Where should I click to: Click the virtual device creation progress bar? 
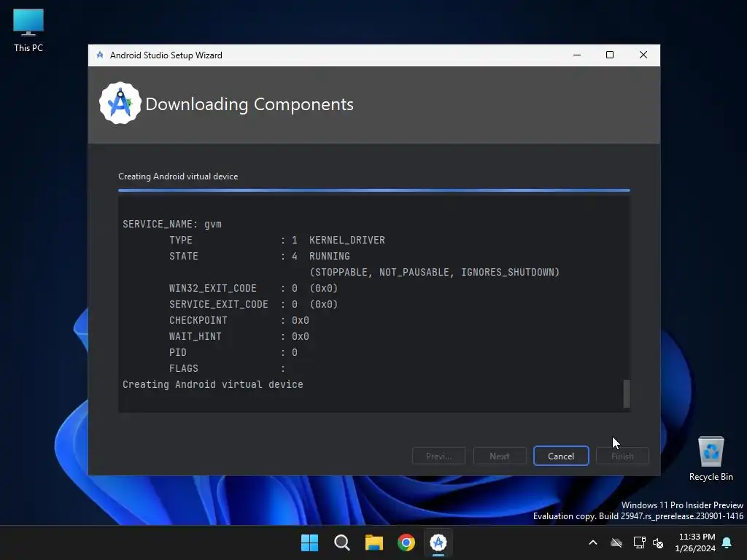374,190
